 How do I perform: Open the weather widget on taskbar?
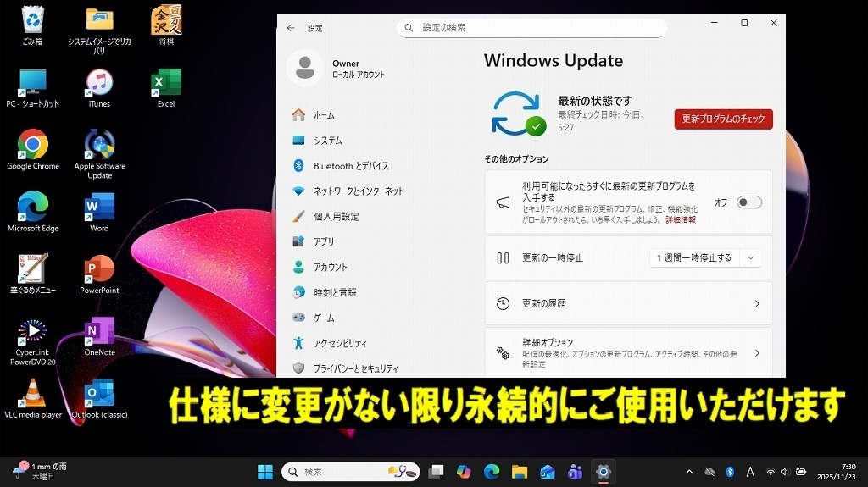click(x=40, y=472)
